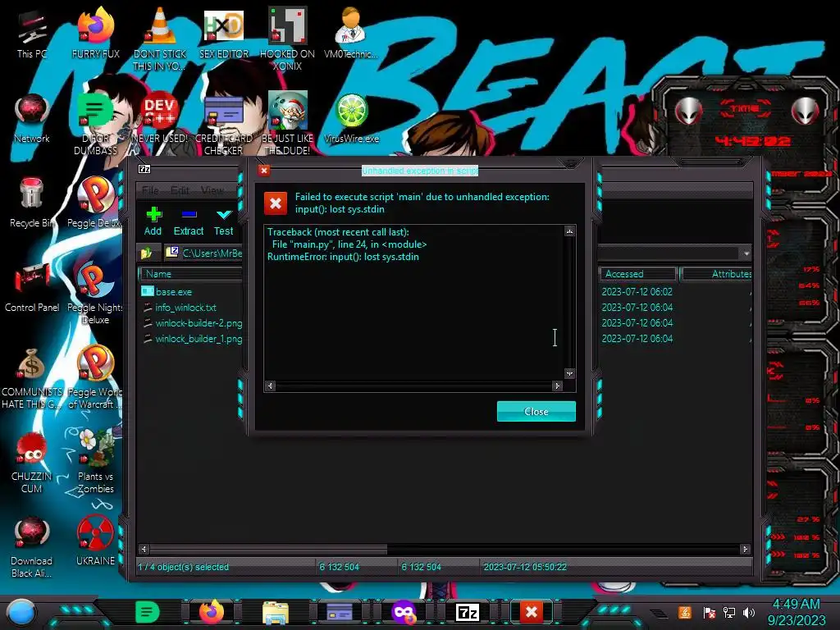840x630 pixels.
Task: Open the Network desktop icon
Action: coord(32,118)
